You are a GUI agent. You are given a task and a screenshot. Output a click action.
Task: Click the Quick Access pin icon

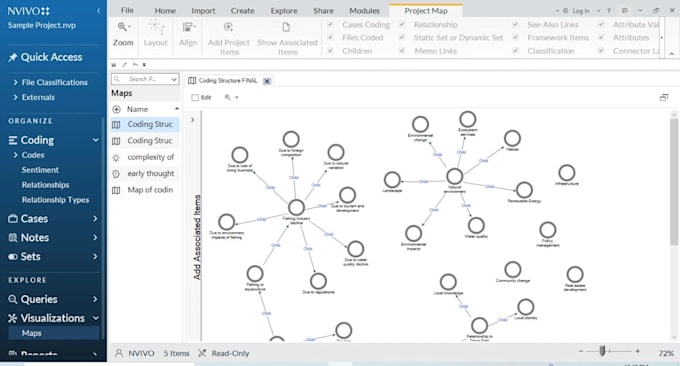(x=13, y=57)
